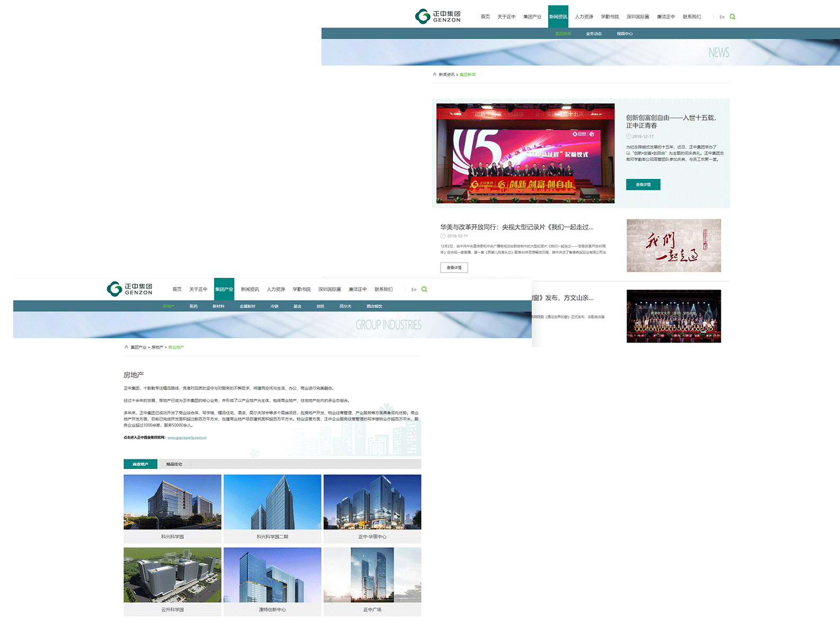
Task: Click 查看详情 button for the 15th anniversary article
Action: point(643,185)
